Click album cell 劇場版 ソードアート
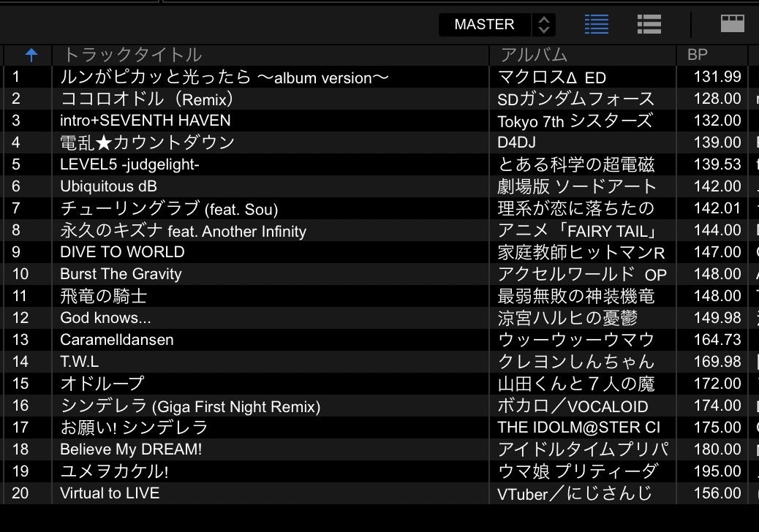Screen dimensions: 759x532 [x=577, y=186]
